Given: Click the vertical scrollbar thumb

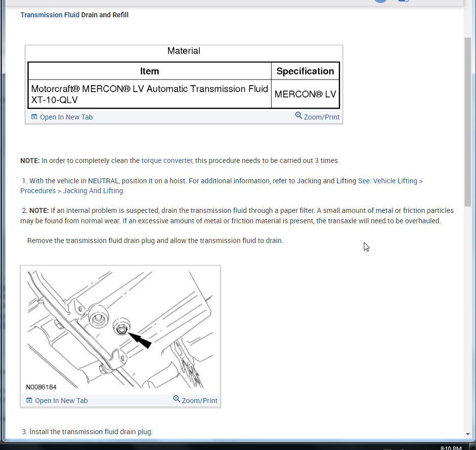Looking at the screenshot, I should coord(468,122).
